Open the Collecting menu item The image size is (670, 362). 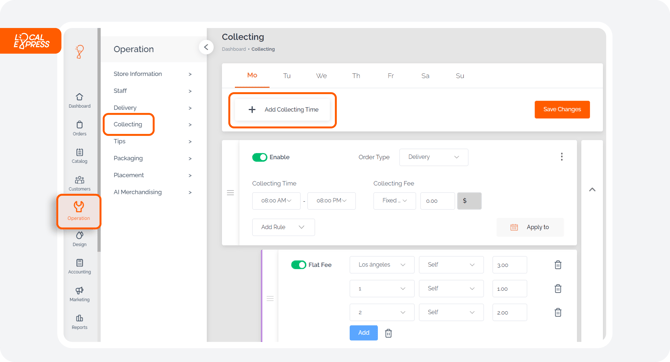(128, 124)
